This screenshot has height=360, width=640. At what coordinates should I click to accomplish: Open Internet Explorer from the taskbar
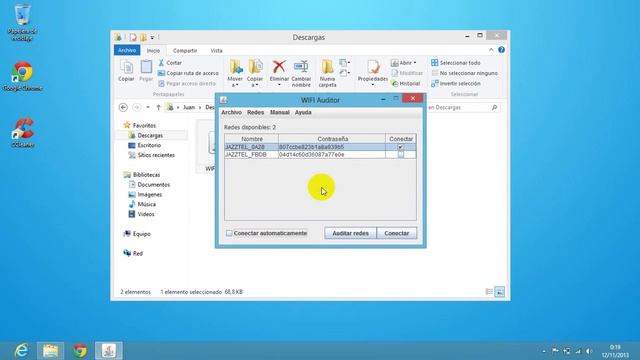pyautogui.click(x=21, y=351)
